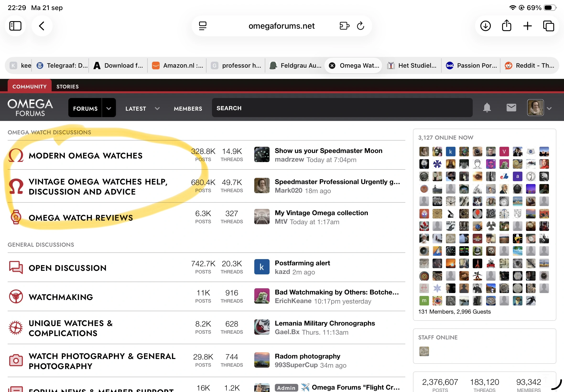Expand the Latest menu chevron
The image size is (564, 392).
(157, 108)
